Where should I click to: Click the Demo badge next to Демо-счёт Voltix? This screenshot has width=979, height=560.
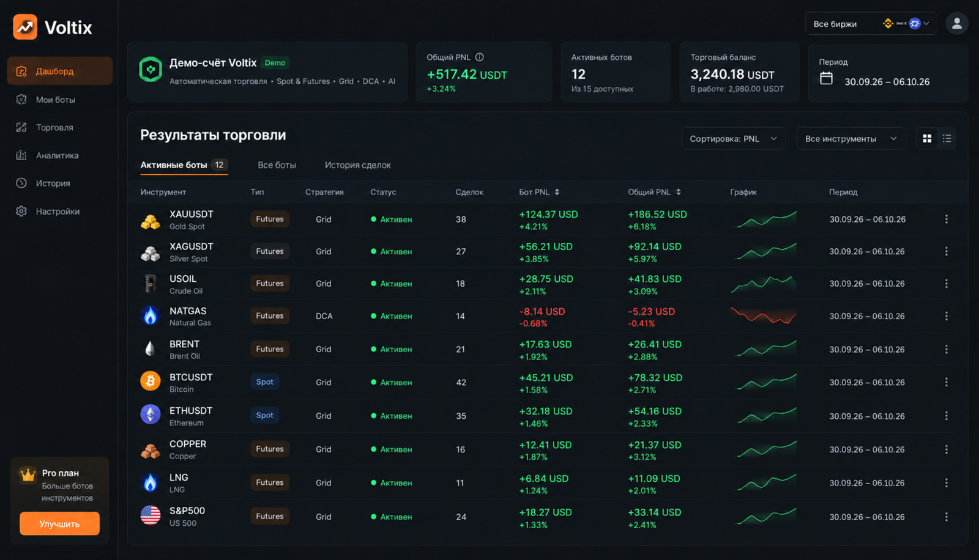pos(275,62)
